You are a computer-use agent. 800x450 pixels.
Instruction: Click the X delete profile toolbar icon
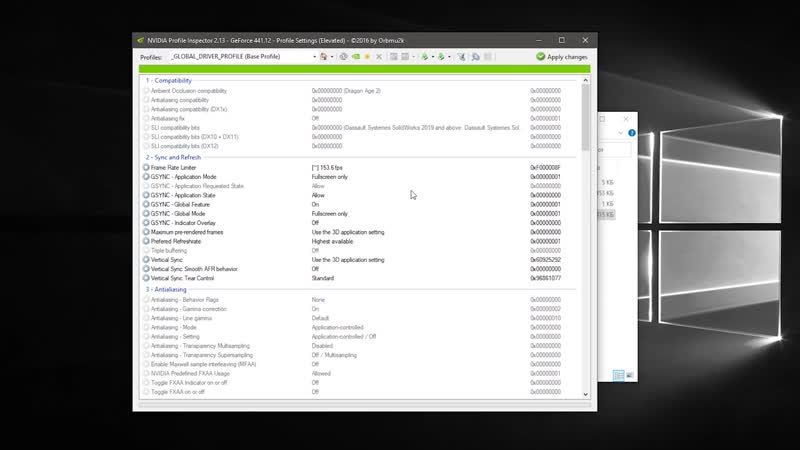(x=379, y=57)
